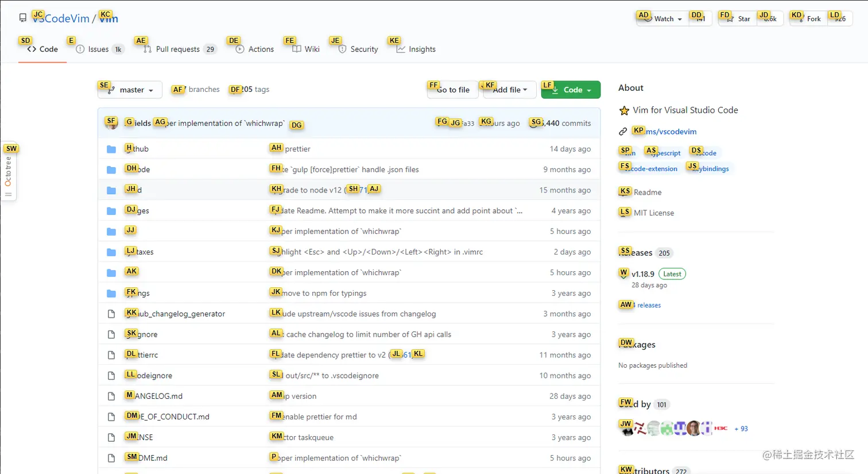The width and height of the screenshot is (868, 474).
Task: Open the Security tab
Action: [358, 49]
